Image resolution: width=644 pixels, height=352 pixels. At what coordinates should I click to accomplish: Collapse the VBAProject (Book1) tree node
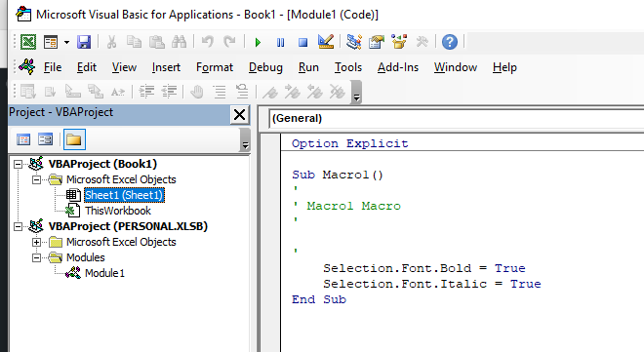tap(19, 164)
